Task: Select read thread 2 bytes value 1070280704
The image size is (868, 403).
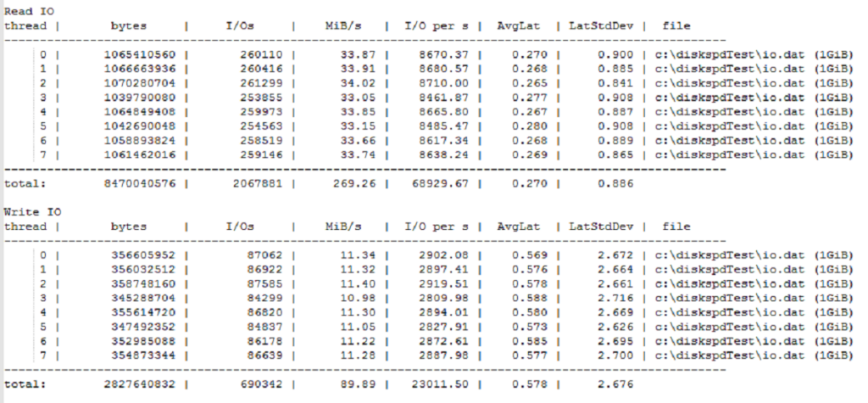Action: click(x=139, y=84)
